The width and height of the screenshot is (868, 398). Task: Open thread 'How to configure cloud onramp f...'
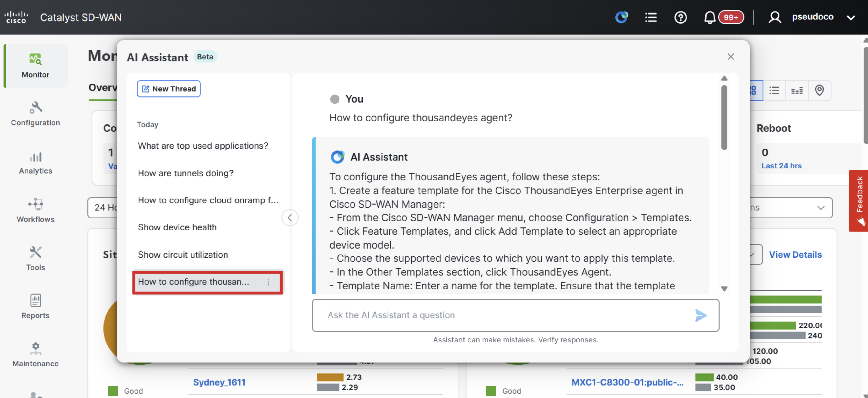tap(208, 200)
